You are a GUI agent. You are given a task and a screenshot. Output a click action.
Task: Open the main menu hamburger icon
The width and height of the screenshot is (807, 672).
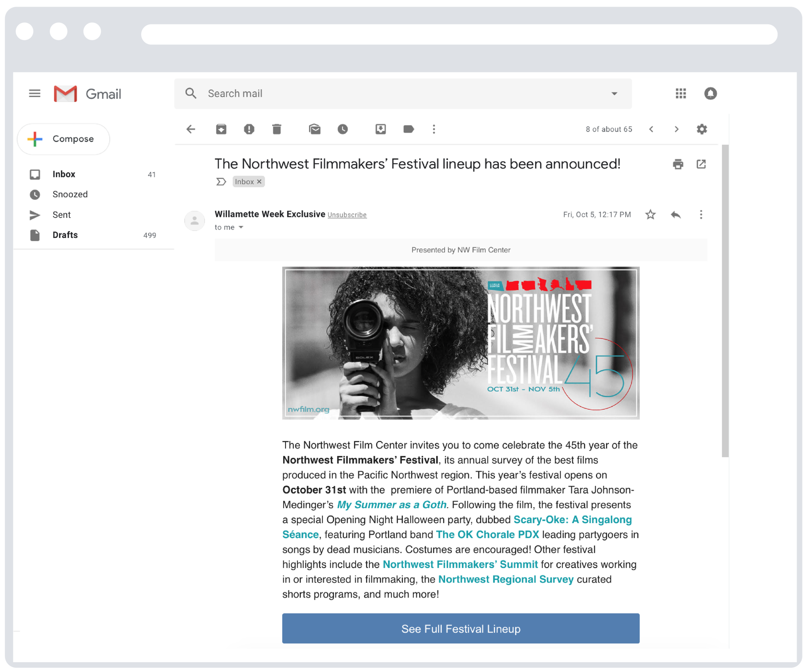coord(35,93)
